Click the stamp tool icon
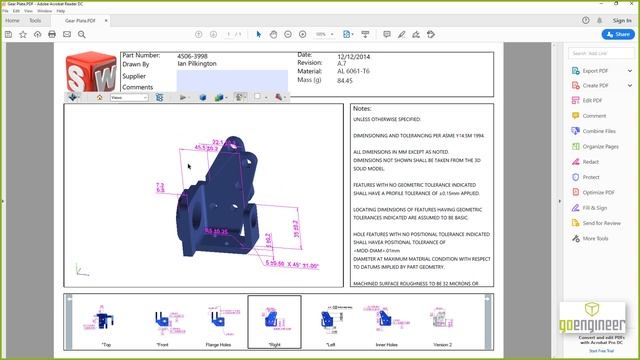640x360 pixels. (431, 35)
